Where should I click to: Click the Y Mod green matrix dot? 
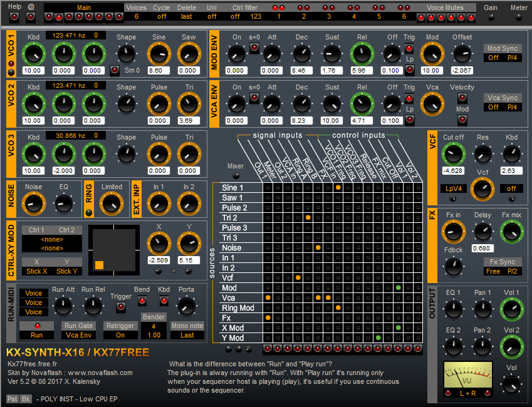point(378,338)
